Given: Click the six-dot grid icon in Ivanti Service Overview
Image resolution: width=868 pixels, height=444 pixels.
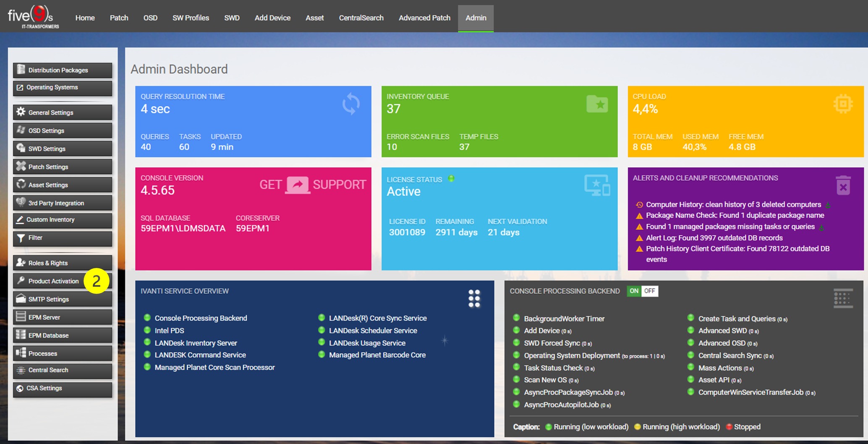Looking at the screenshot, I should coord(474,298).
